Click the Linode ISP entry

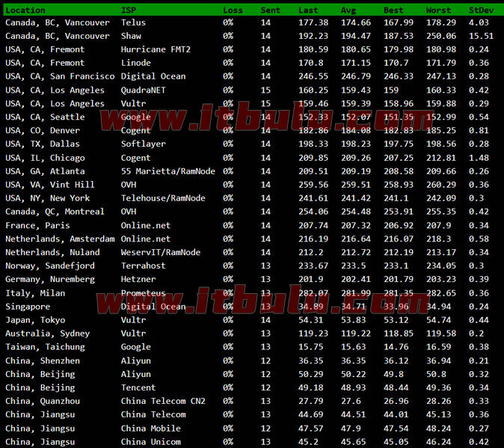pos(135,63)
